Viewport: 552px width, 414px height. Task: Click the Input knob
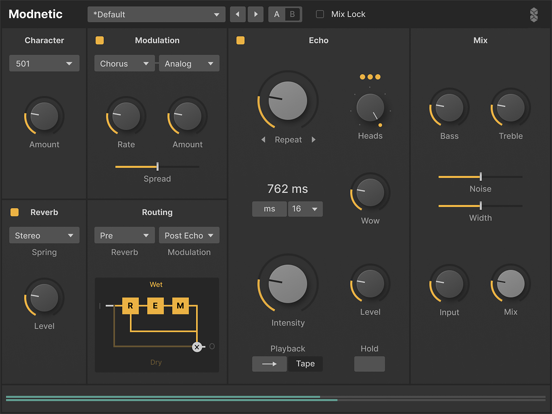[x=449, y=284]
